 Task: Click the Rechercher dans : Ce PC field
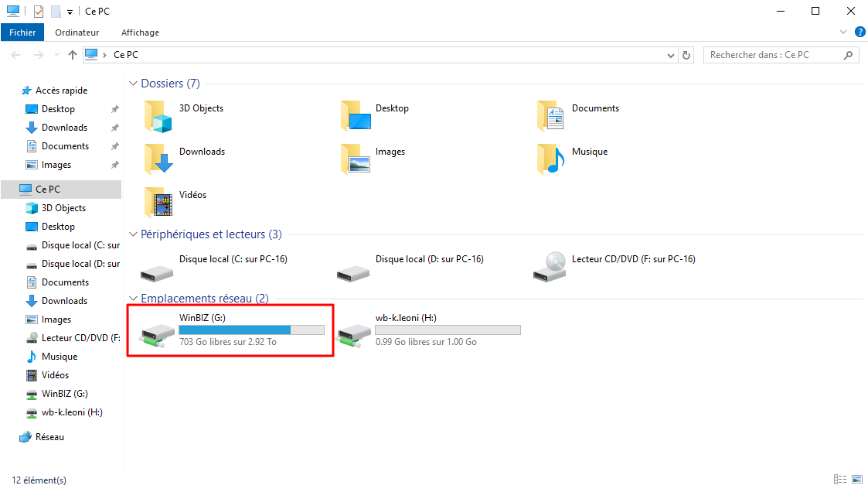click(x=773, y=55)
